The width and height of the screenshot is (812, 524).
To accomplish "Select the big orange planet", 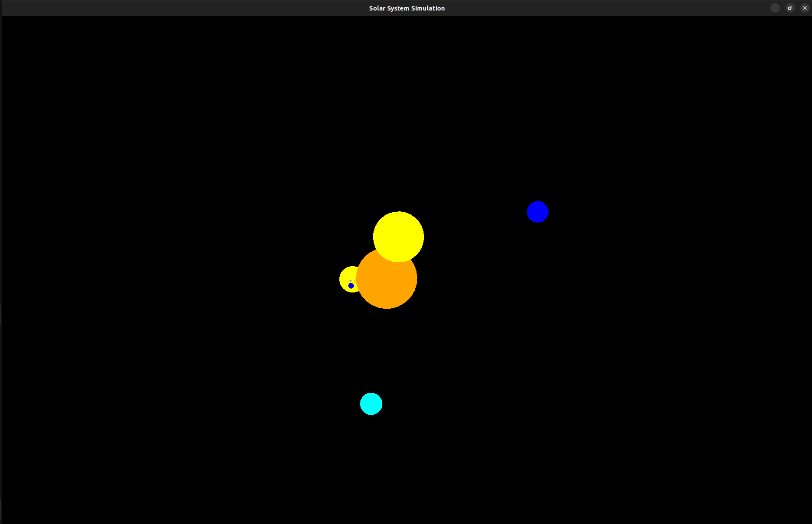I will click(386, 278).
